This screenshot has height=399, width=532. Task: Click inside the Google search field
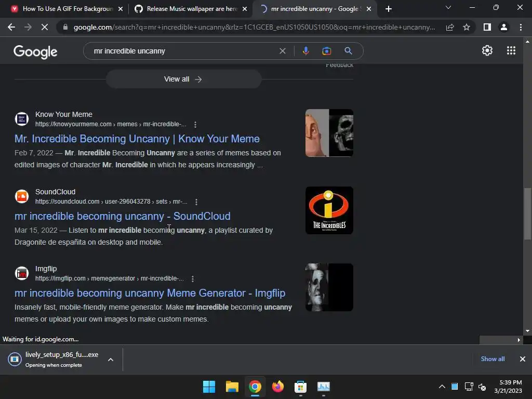tap(183, 51)
